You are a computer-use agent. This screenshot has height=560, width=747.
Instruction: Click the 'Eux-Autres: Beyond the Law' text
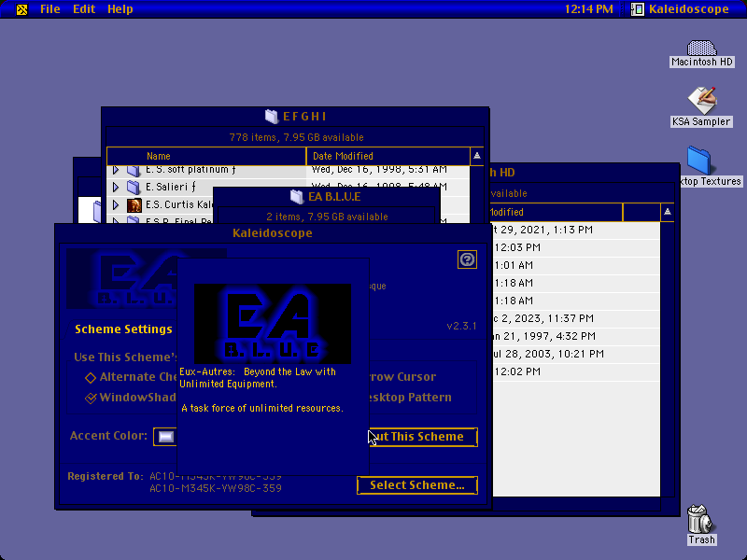pyautogui.click(x=258, y=371)
